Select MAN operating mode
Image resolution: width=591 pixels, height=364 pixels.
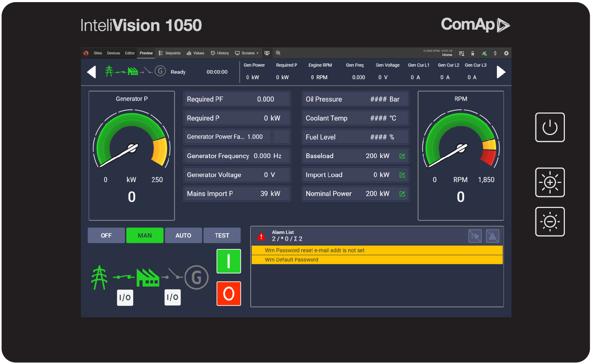click(x=144, y=235)
